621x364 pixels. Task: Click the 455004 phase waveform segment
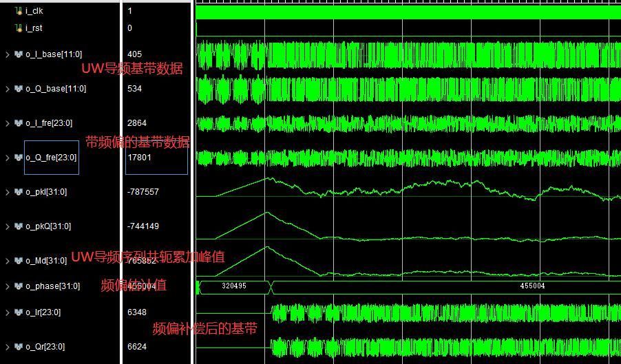[532, 286]
